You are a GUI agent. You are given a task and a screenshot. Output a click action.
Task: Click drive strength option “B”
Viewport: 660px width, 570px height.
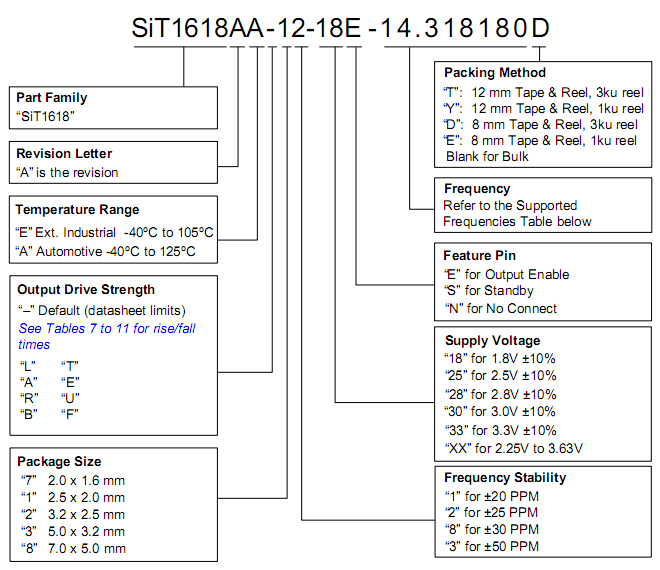pyautogui.click(x=29, y=414)
